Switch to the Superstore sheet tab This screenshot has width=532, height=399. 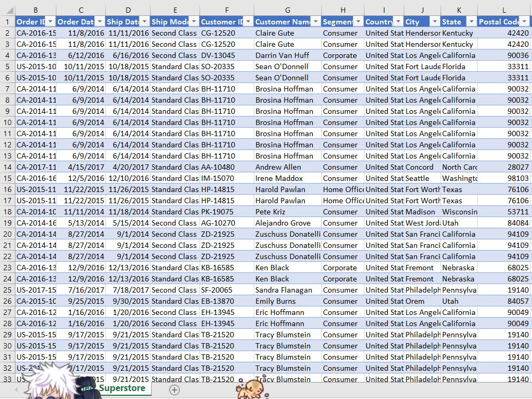(x=122, y=388)
